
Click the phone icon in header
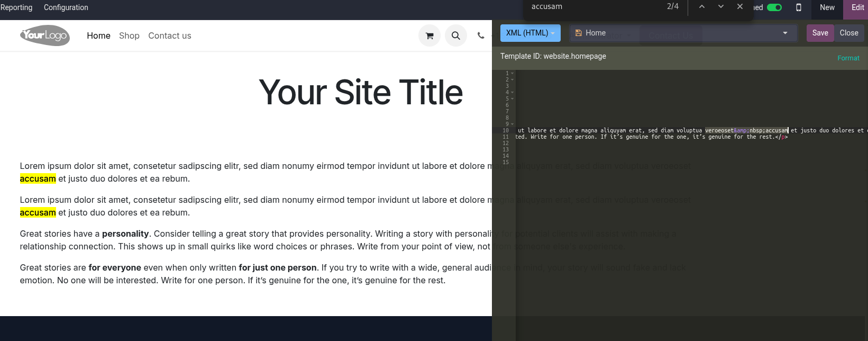481,36
